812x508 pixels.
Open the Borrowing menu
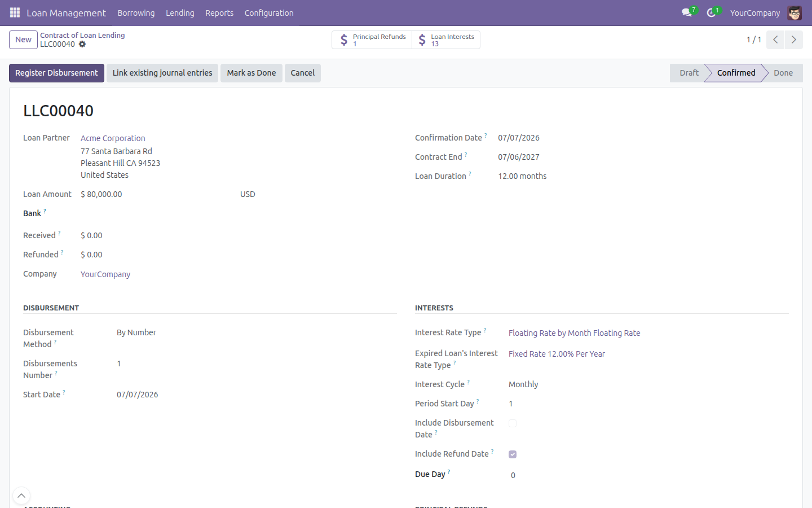(136, 12)
